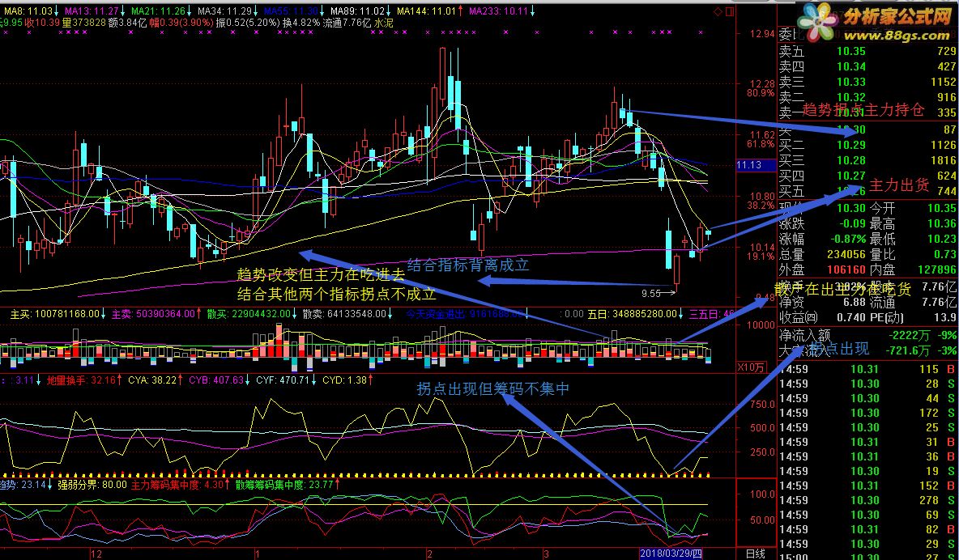This screenshot has height=560, width=959.
Task: Click the 主卖: 50390364.00 indicator value
Action: [x=156, y=314]
